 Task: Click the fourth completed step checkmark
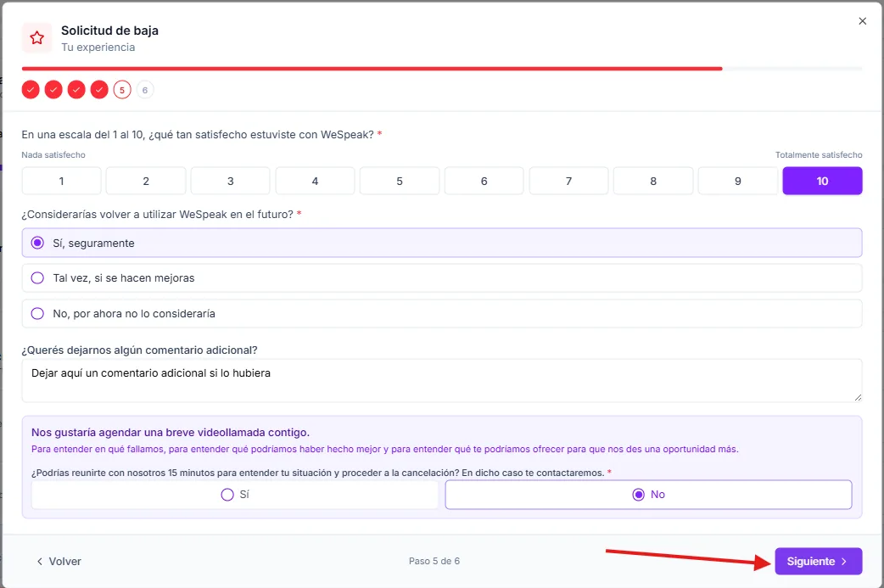pyautogui.click(x=99, y=90)
